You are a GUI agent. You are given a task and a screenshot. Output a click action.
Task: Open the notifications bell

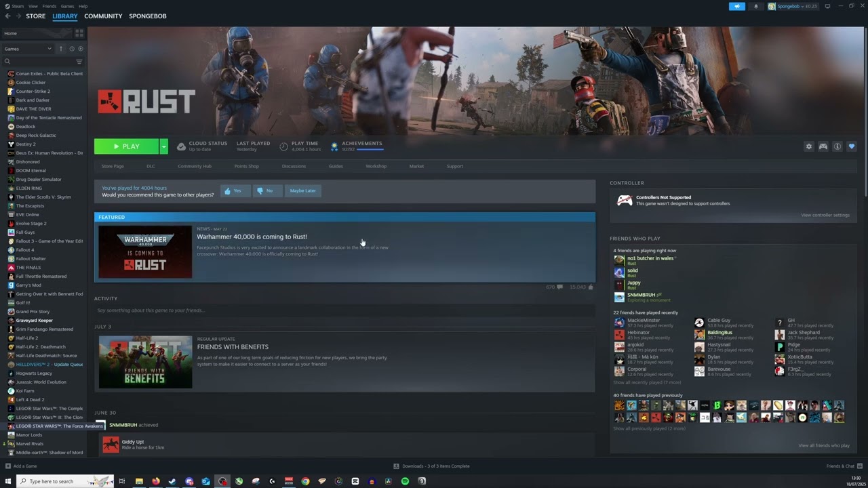tap(756, 6)
